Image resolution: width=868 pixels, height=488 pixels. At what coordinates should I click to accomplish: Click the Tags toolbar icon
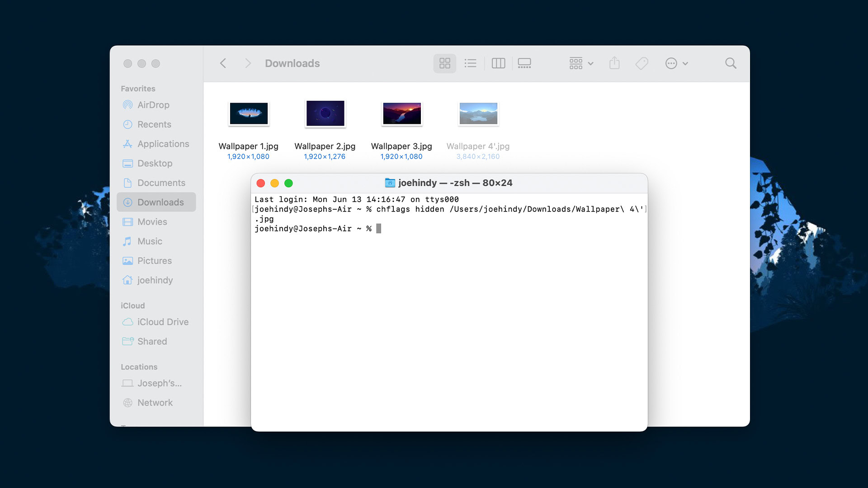[x=642, y=63]
